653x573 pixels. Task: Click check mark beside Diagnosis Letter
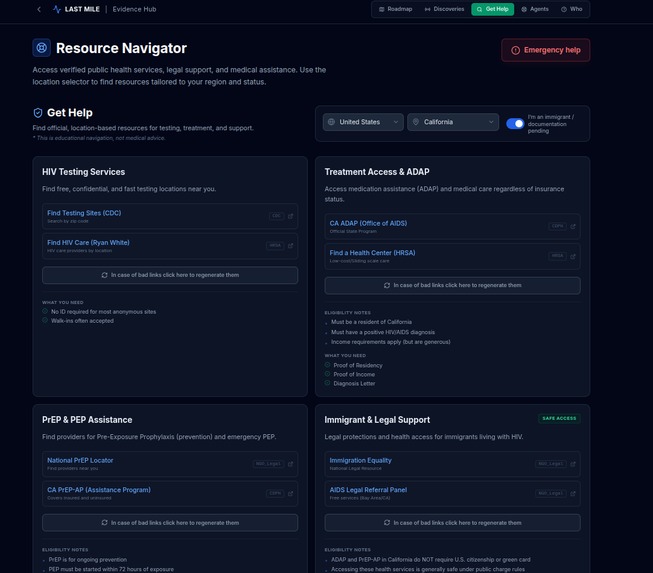(327, 383)
